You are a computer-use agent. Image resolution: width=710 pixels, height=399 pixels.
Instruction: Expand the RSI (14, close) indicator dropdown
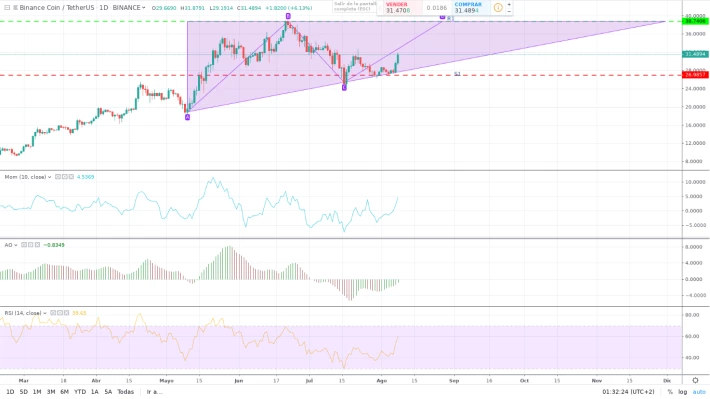44,313
